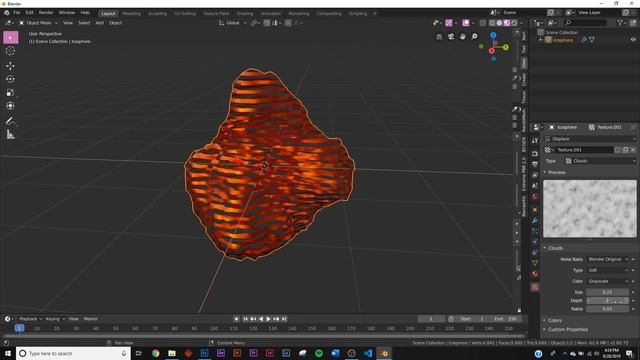This screenshot has width=640, height=360.
Task: Open the View Layer properties tab icon
Action: point(535,175)
